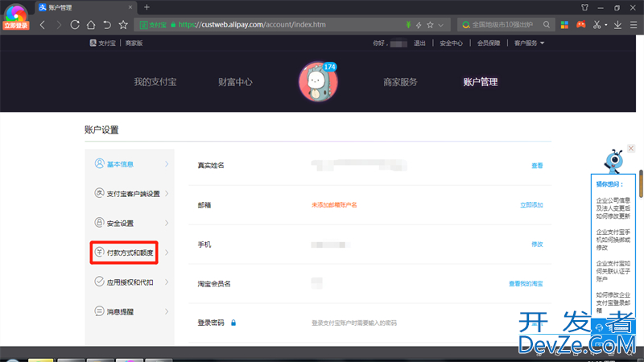Click 退出 to log out

(419, 43)
